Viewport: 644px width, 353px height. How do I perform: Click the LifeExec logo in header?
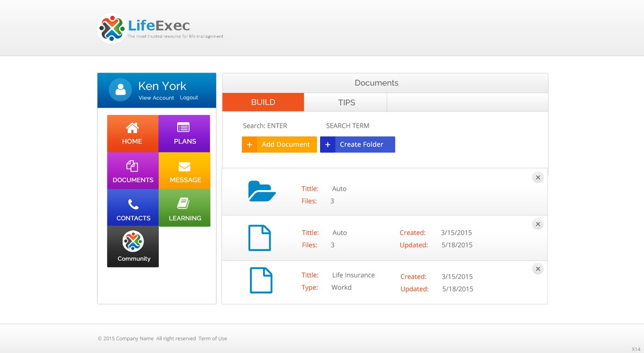click(160, 29)
